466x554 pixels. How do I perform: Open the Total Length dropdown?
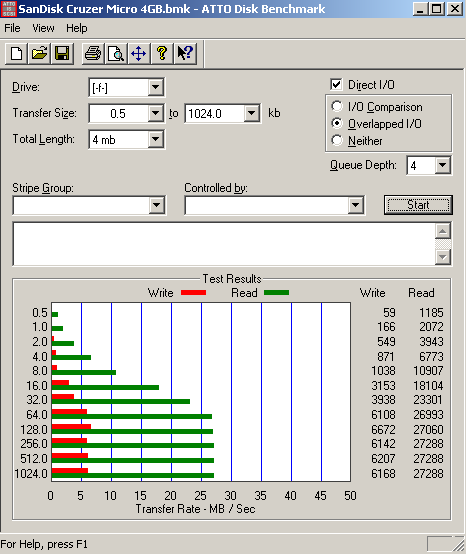[x=155, y=139]
